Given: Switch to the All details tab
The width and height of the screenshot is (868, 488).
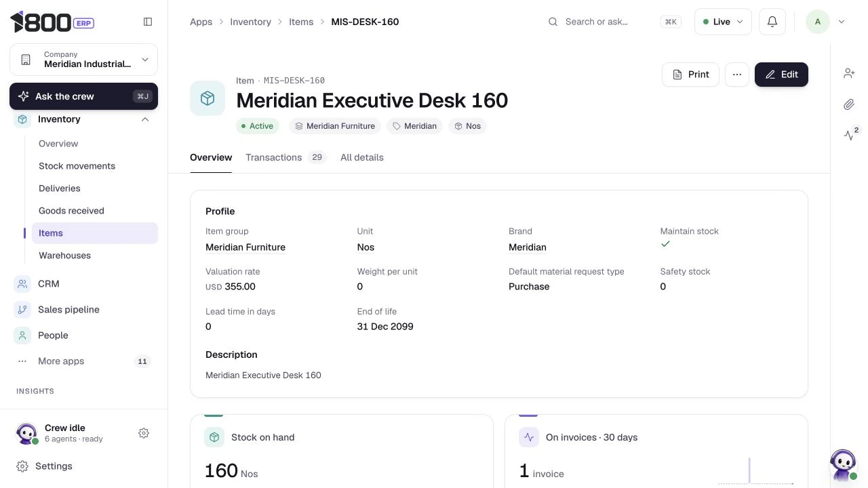Looking at the screenshot, I should [362, 157].
